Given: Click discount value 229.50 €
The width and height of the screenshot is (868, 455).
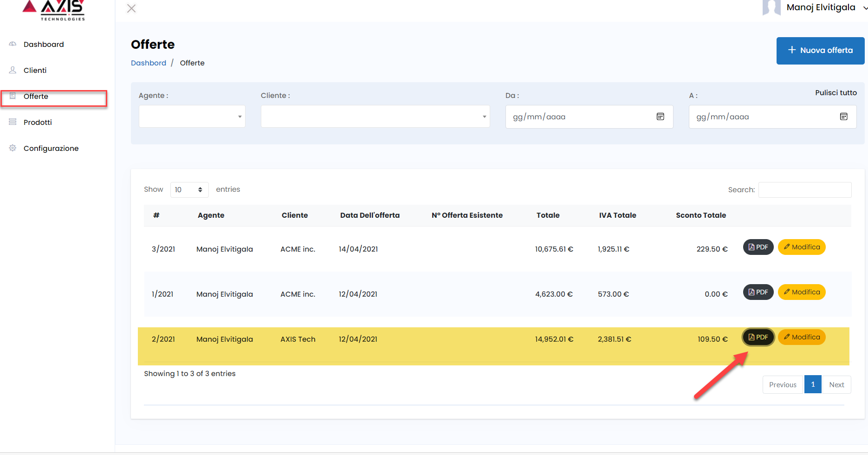Looking at the screenshot, I should click(x=712, y=249).
